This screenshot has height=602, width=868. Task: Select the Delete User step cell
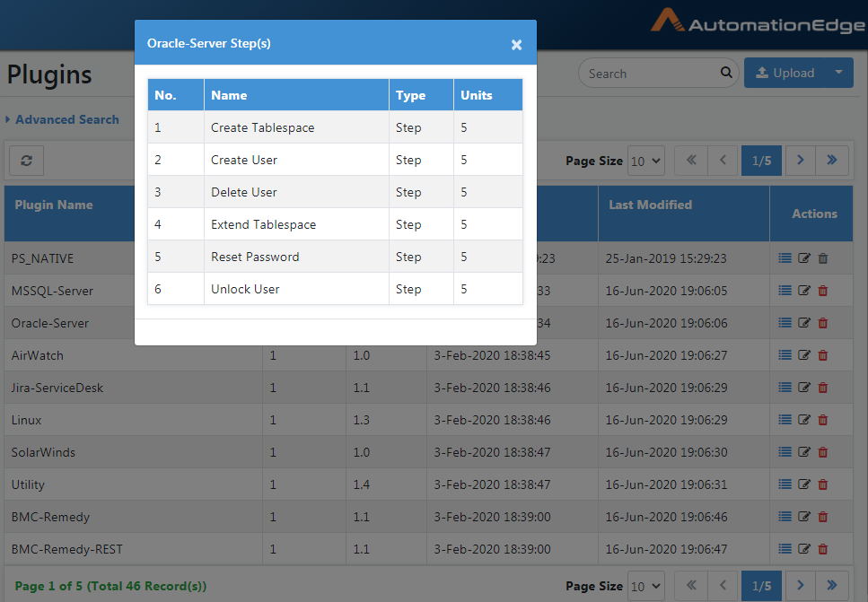(296, 192)
